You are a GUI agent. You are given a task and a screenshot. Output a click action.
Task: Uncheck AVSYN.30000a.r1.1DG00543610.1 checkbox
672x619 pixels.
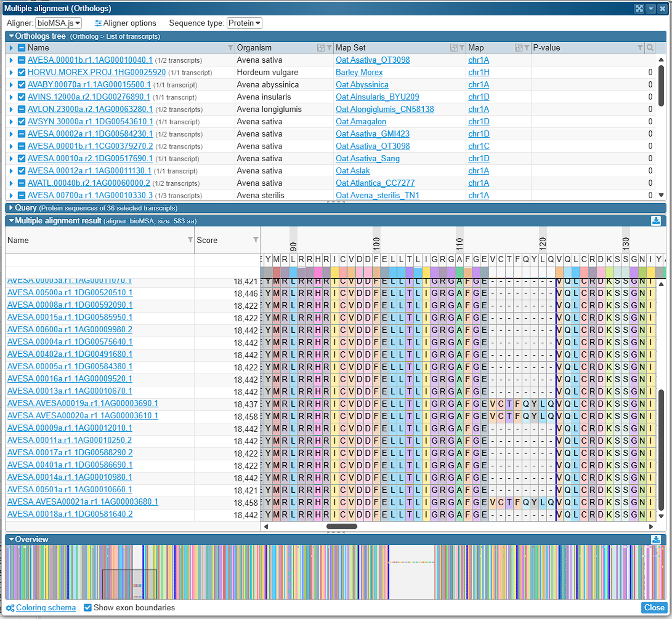(22, 121)
